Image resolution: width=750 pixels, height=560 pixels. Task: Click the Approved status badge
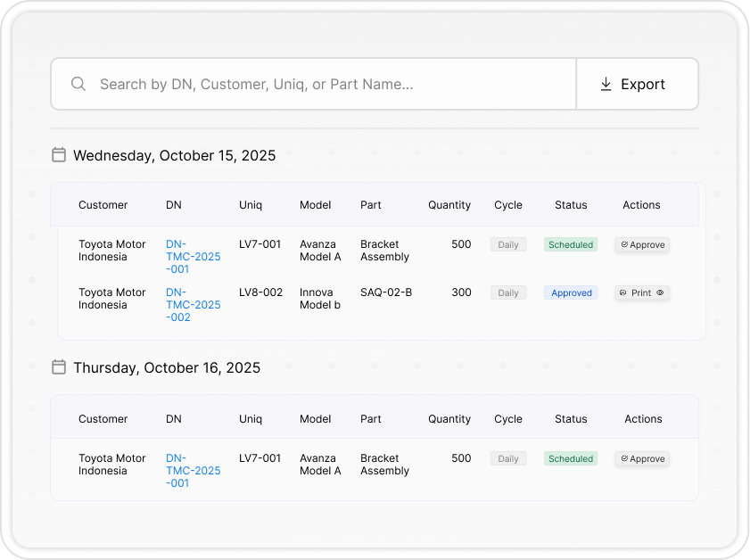(x=572, y=292)
